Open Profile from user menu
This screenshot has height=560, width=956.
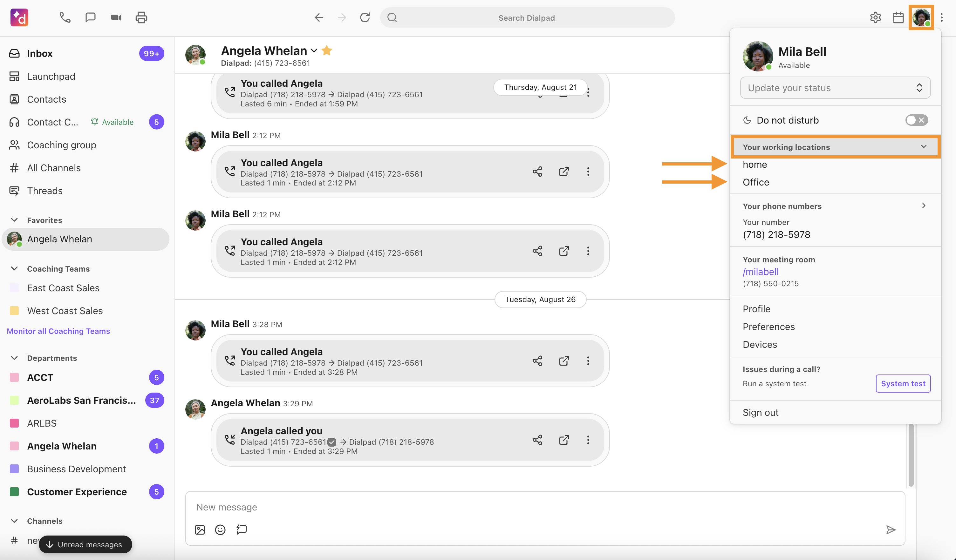coord(756,309)
